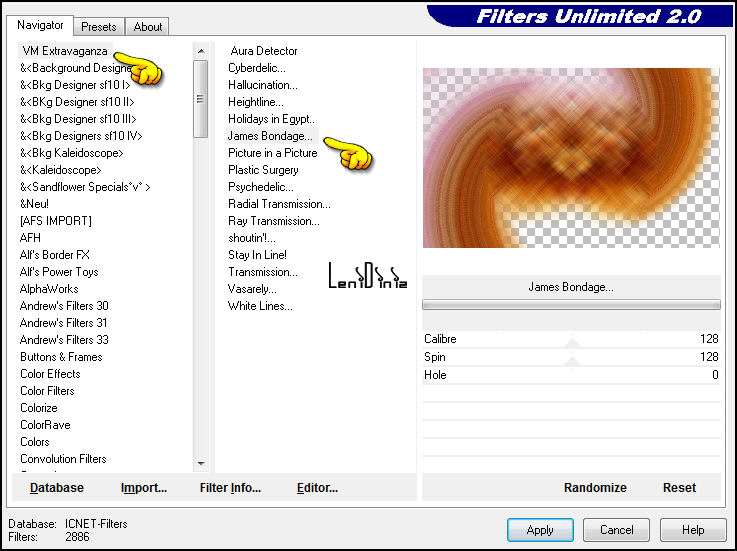This screenshot has width=737, height=551.
Task: Show Filter Info...
Action: pyautogui.click(x=230, y=488)
